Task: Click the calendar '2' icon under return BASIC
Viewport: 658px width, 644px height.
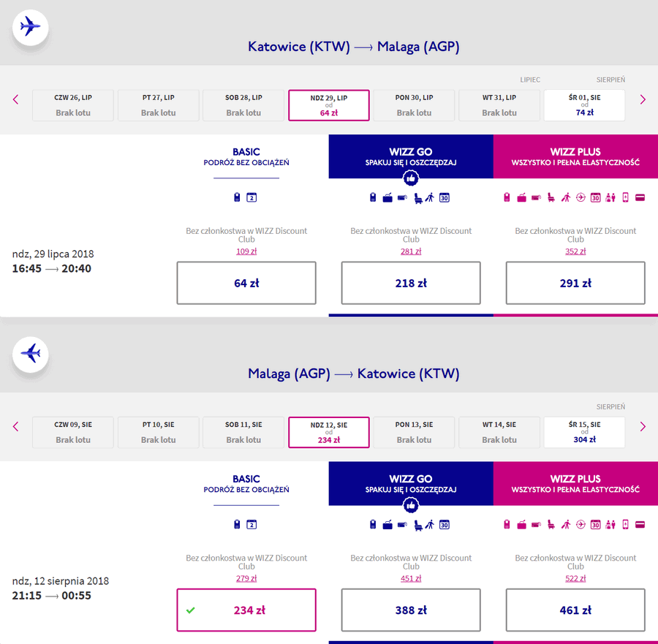Action: 252,524
